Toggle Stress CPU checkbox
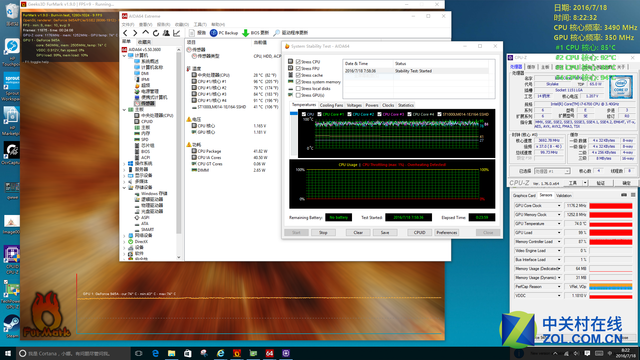This screenshot has width=640, height=360. coord(298,62)
